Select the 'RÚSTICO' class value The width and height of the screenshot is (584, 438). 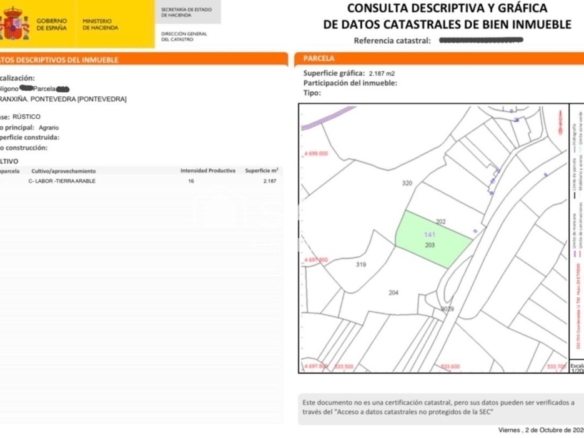26,117
